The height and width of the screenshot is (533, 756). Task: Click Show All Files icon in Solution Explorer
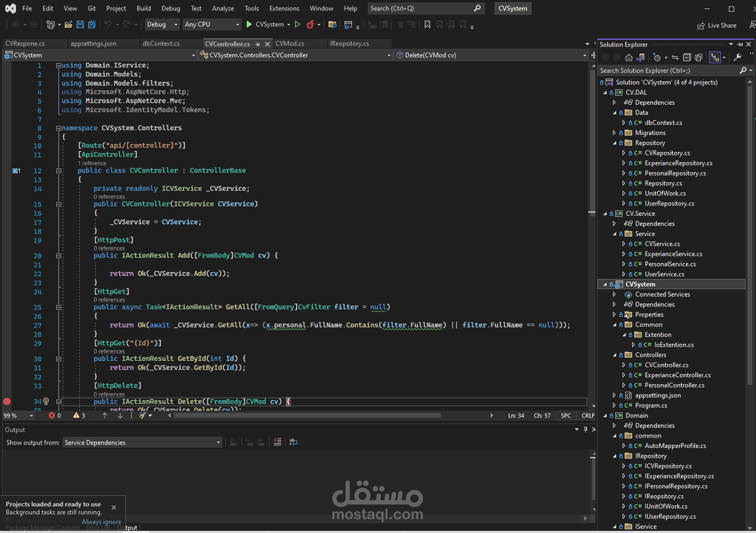click(x=699, y=57)
